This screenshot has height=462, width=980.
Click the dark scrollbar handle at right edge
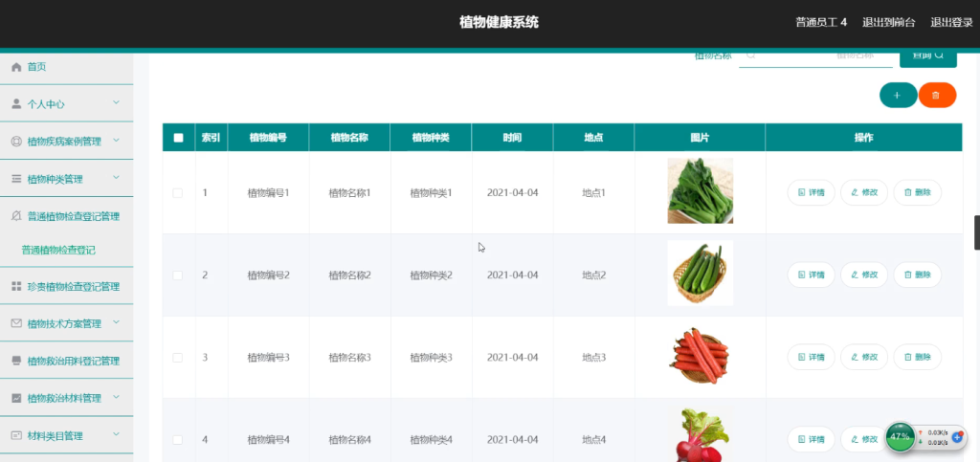[x=977, y=232]
